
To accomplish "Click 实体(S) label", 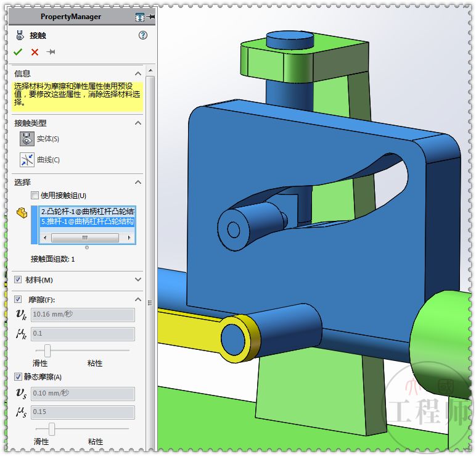I will (48, 139).
